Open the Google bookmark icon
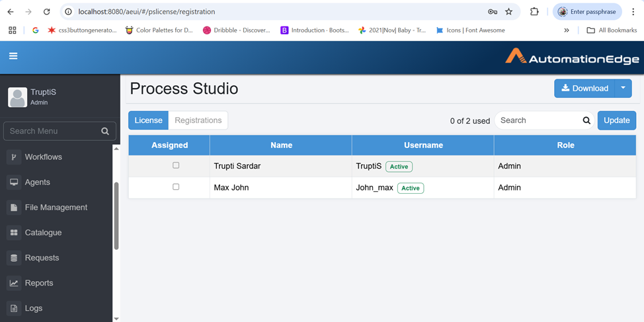 [35, 30]
